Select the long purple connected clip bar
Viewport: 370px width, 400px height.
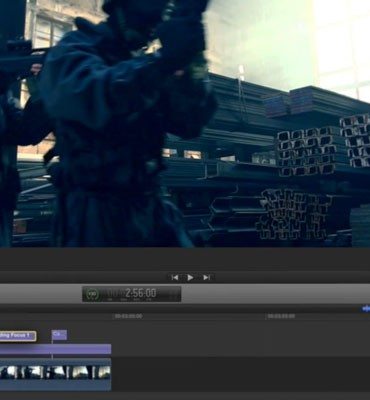(x=55, y=349)
